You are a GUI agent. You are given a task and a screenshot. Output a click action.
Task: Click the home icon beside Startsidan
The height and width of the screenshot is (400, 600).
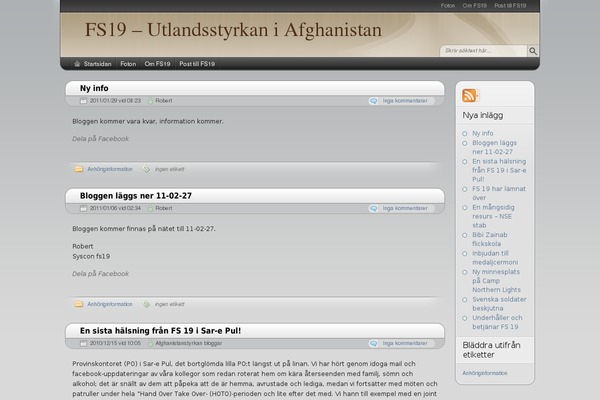77,64
